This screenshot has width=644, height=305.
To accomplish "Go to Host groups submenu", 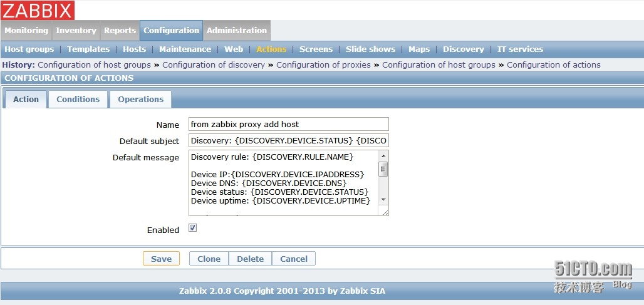I will click(x=29, y=49).
